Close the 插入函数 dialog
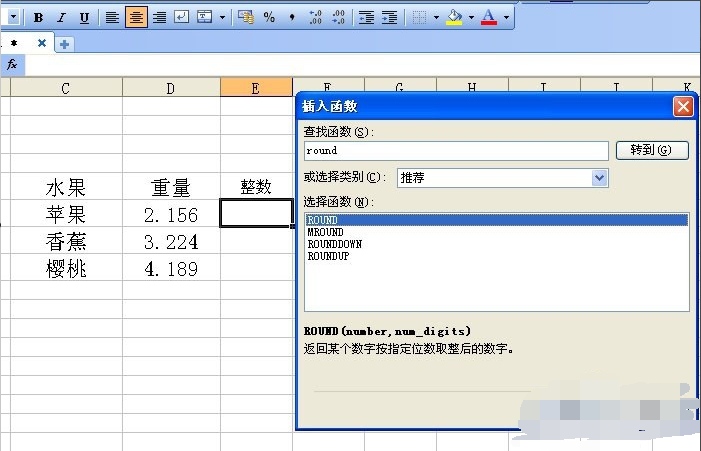 click(683, 106)
